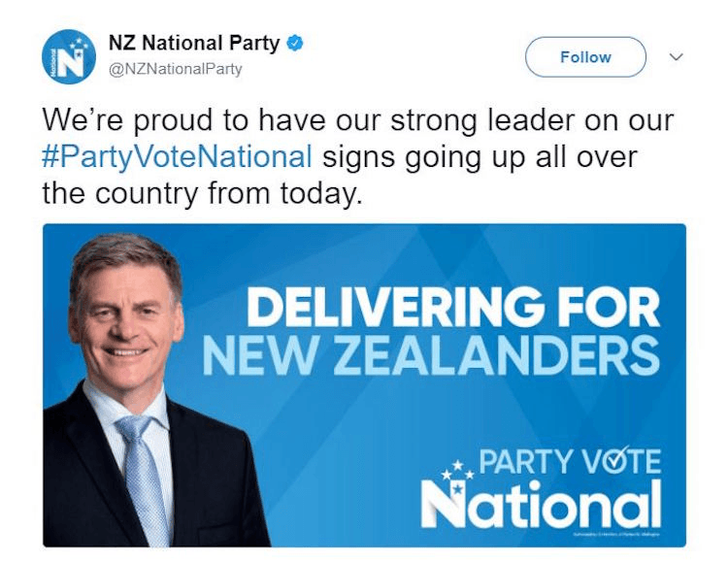Click the NZ National Party profile avatar
The image size is (728, 562).
[x=66, y=55]
